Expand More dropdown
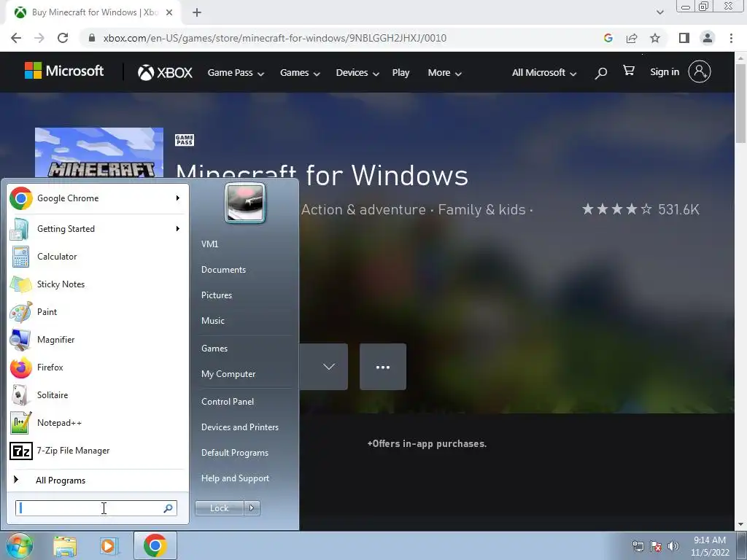The image size is (747, 560). click(444, 73)
